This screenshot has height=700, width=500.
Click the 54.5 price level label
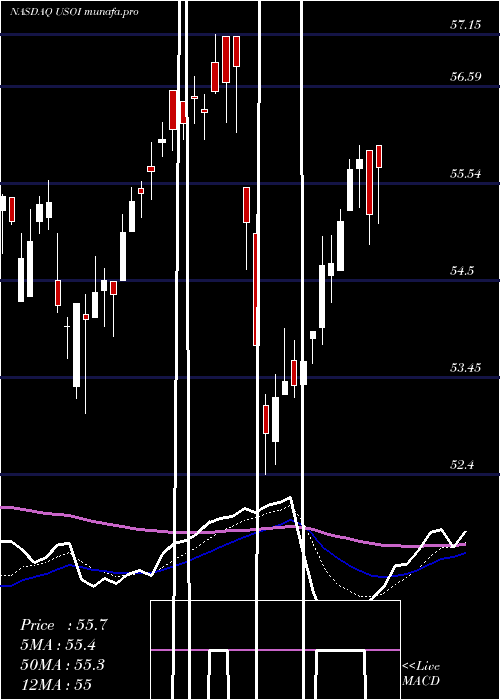point(462,271)
